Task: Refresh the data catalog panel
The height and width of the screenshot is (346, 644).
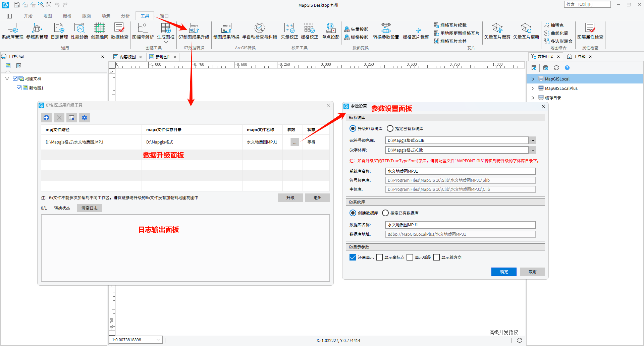Action: coord(556,68)
